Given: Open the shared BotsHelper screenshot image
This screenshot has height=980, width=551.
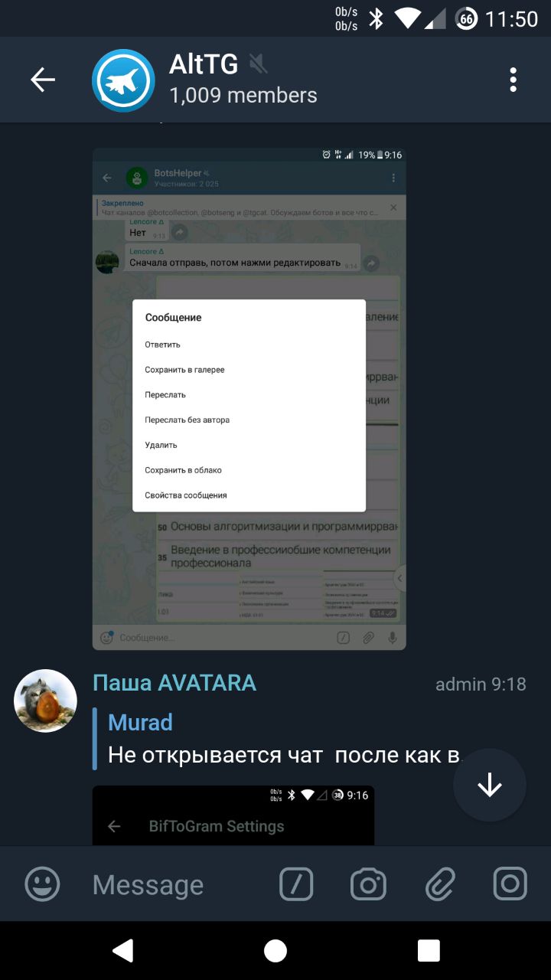Looking at the screenshot, I should (x=249, y=399).
